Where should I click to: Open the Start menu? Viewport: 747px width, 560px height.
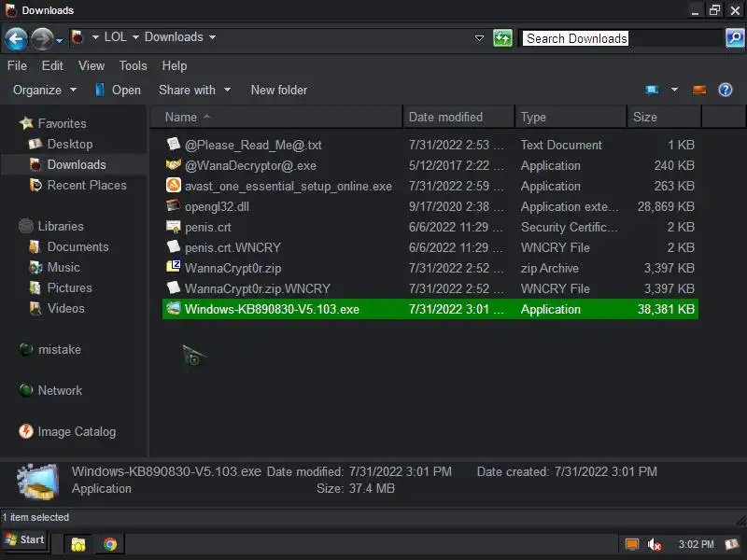25,540
